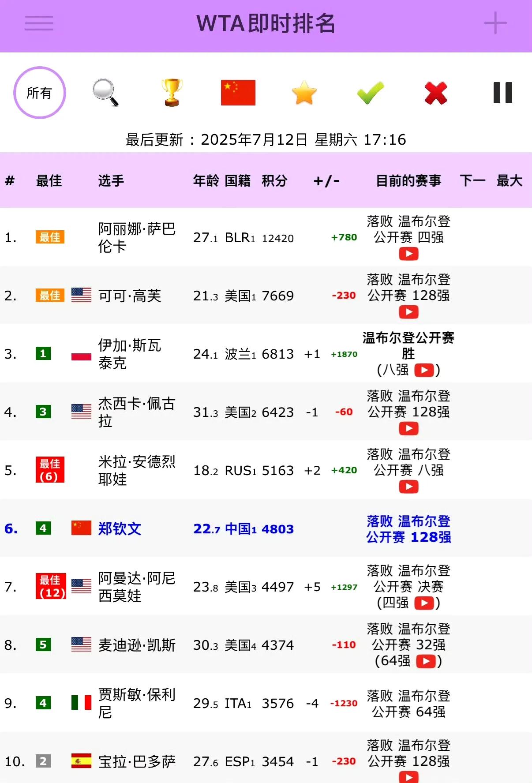Tap green best-rank badge 5 for 麦迪逊·凯斯

(43, 644)
